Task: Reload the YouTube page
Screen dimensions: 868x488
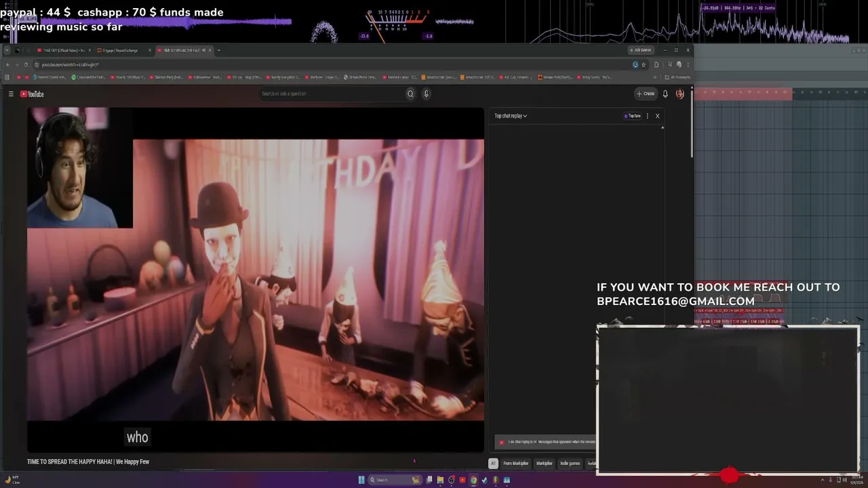Action: (26, 64)
